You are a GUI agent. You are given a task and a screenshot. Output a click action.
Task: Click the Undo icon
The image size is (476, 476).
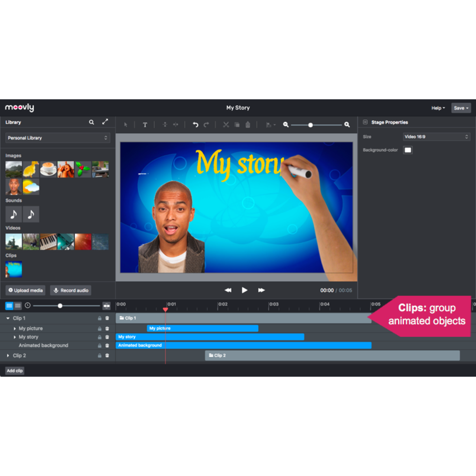pos(195,125)
